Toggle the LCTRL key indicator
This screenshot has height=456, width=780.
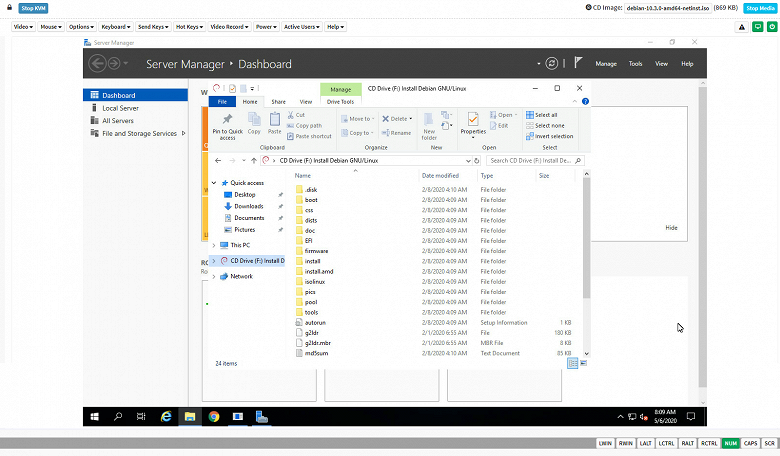(666, 442)
